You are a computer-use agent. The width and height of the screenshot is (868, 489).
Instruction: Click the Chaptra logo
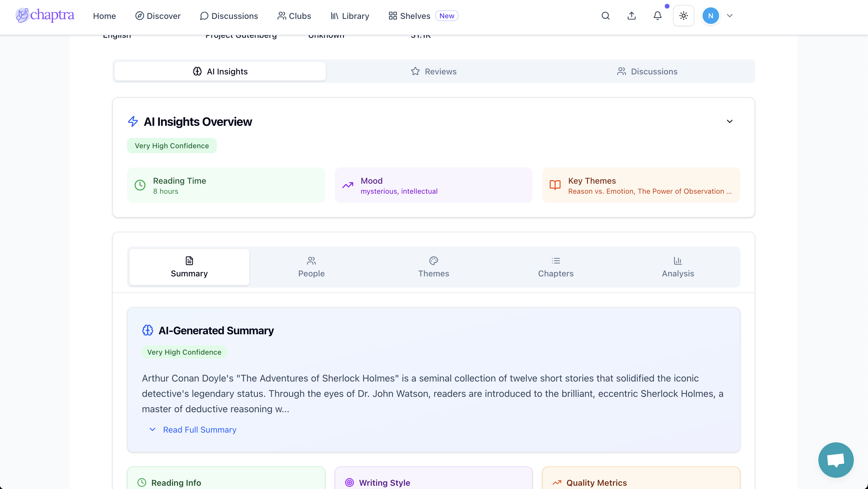pos(45,15)
